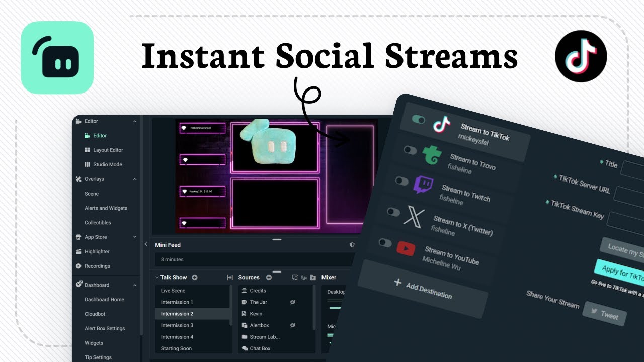Click the Credits source icon
This screenshot has width=644, height=362.
[x=245, y=291]
